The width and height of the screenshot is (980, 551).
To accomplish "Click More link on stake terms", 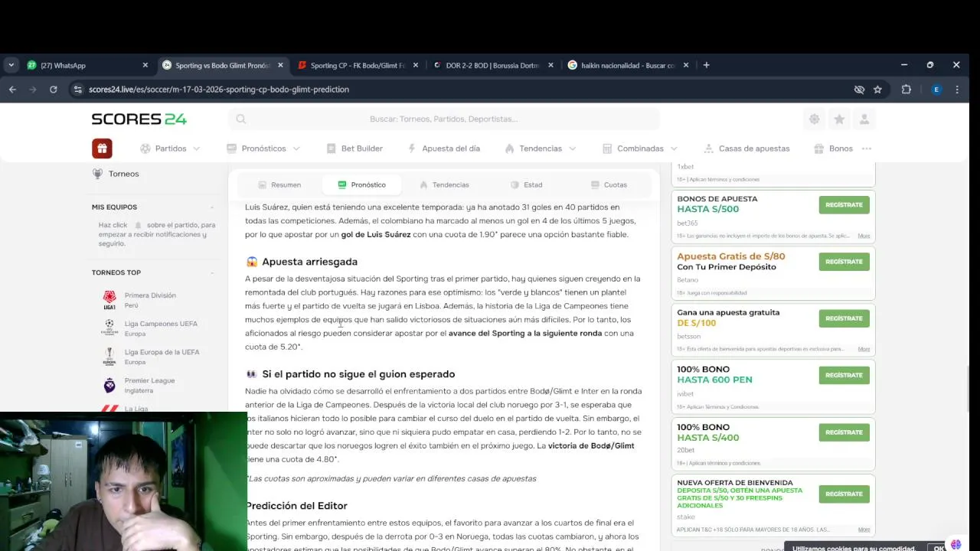I will tap(864, 530).
